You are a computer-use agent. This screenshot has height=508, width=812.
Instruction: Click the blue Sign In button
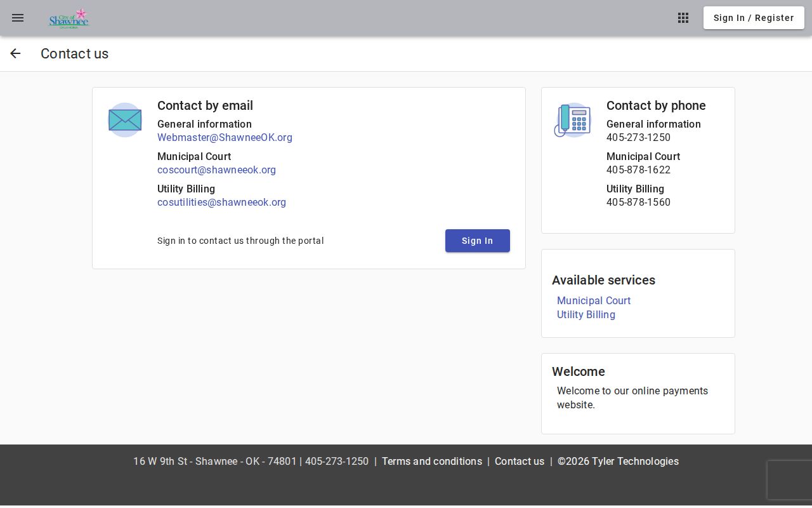(x=478, y=241)
